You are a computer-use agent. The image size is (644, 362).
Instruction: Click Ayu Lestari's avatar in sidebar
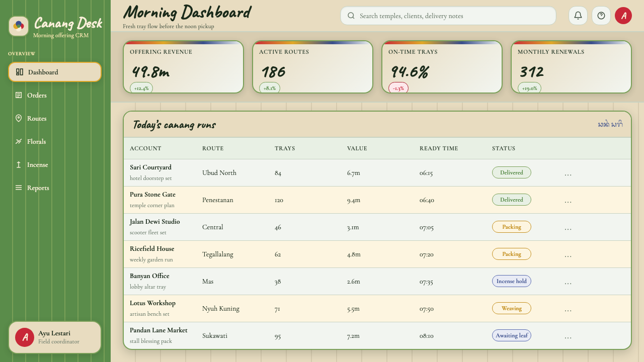point(25,337)
